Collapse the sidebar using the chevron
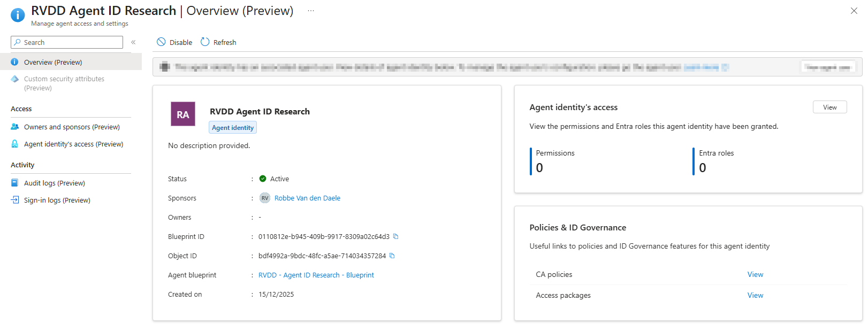The width and height of the screenshot is (868, 332). [x=133, y=42]
